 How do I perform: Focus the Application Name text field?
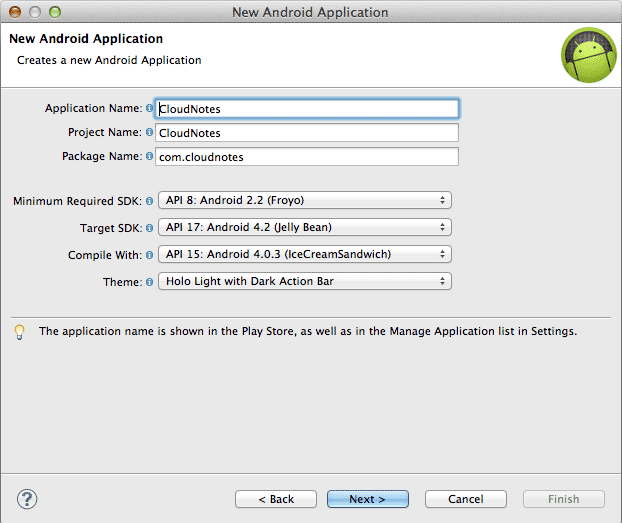(308, 108)
